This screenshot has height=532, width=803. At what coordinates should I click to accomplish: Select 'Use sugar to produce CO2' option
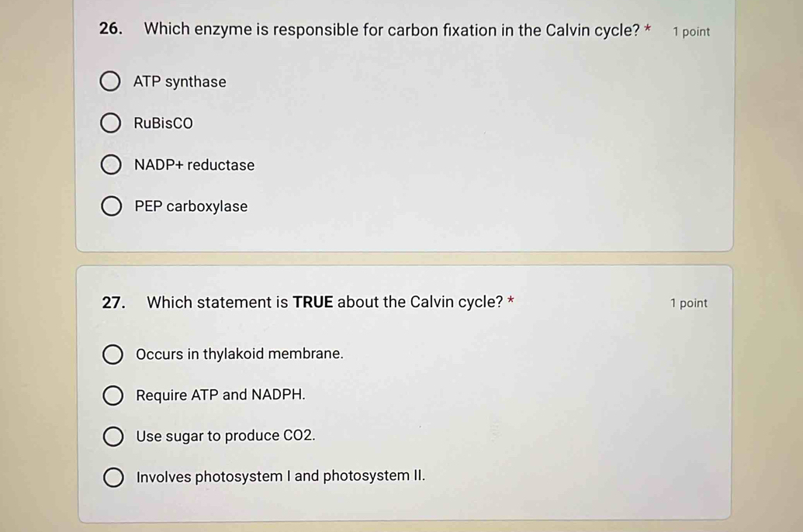pos(114,436)
